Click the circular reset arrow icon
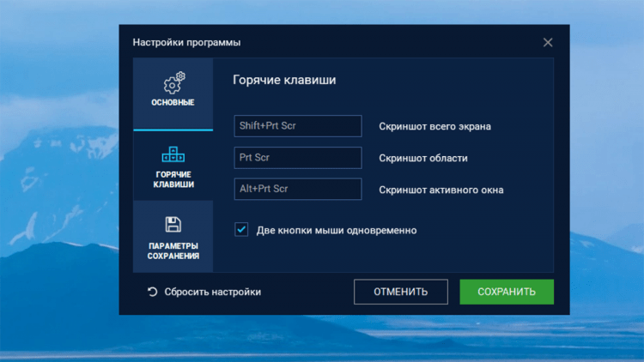Viewport: 644px width, 362px height. click(152, 292)
